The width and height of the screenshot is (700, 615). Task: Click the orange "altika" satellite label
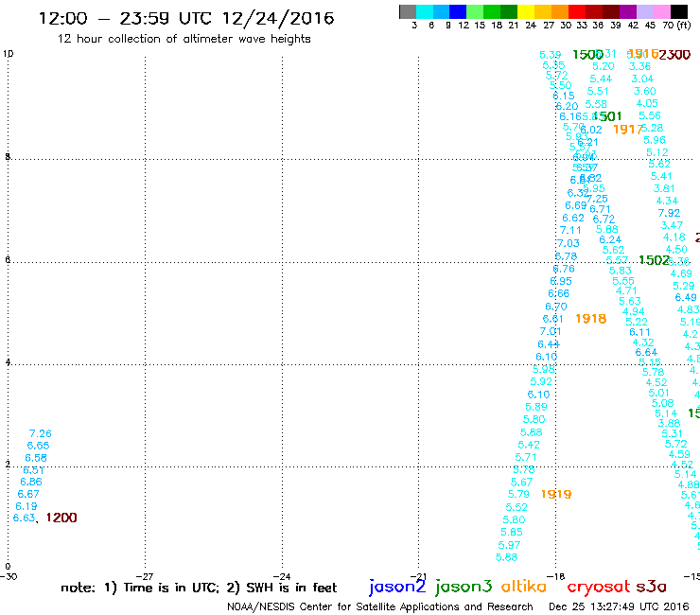[x=523, y=586]
